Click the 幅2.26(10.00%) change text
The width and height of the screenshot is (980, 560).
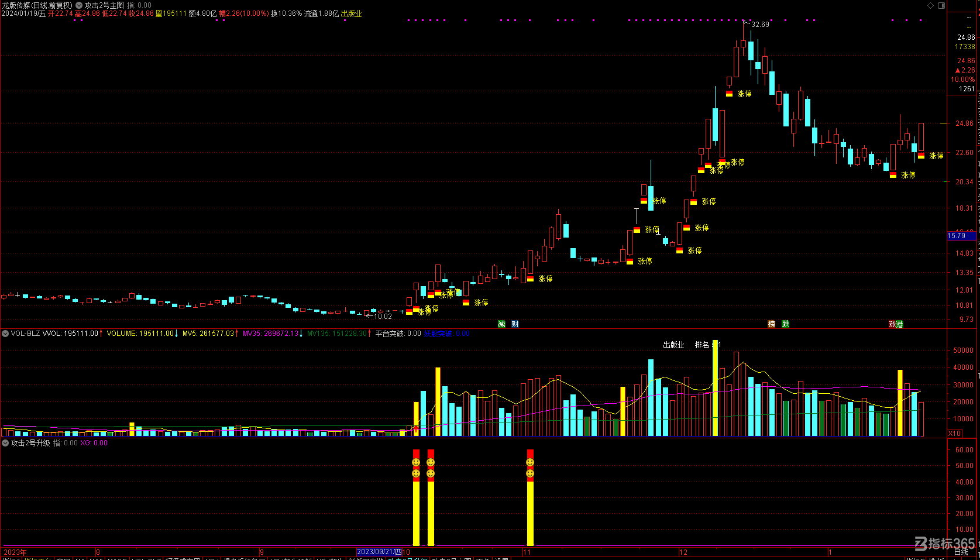coord(244,13)
